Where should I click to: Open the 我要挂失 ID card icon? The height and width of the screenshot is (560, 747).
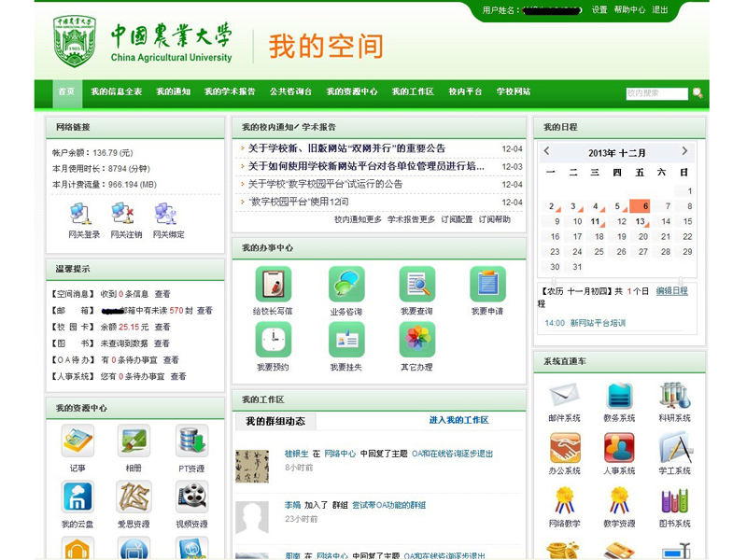(x=346, y=340)
